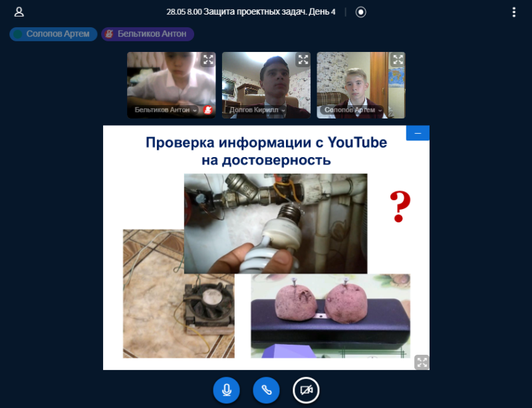
Task: Fullscreen Долгов Кирилл's webcam
Action: (x=303, y=60)
